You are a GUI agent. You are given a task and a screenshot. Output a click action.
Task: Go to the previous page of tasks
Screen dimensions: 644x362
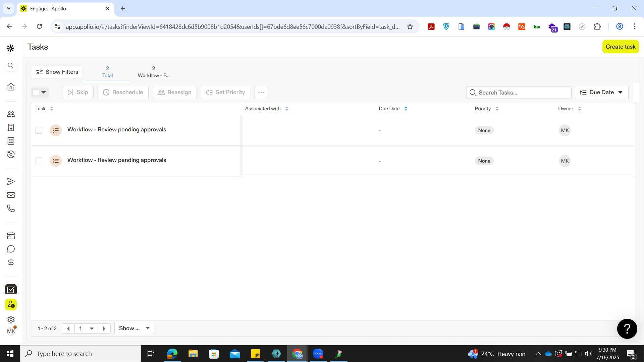[68, 328]
